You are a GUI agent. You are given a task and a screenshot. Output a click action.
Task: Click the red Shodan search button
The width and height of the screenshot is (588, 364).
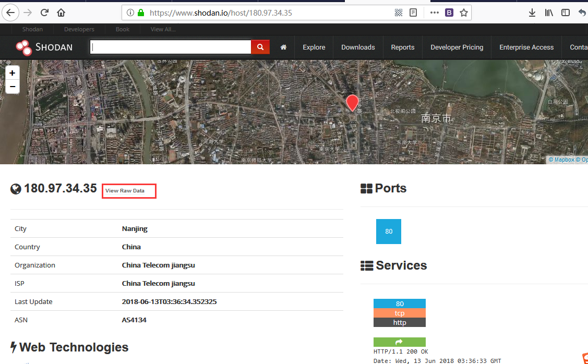[x=260, y=47]
